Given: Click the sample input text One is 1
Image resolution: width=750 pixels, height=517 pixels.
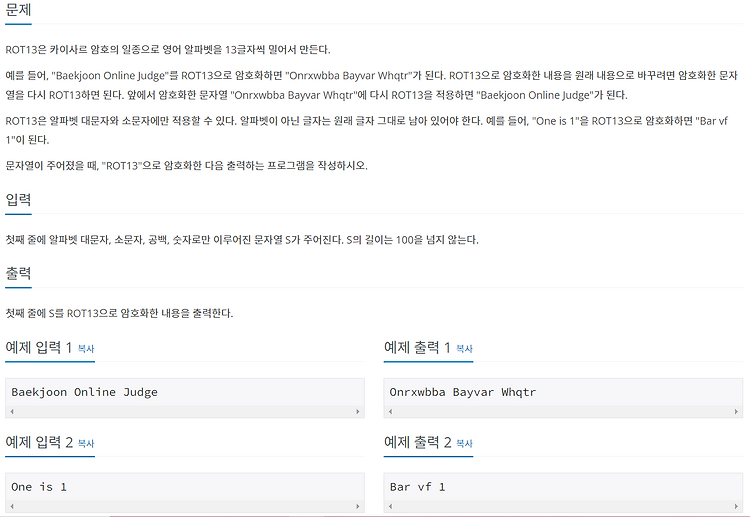Looking at the screenshot, I should click(39, 487).
